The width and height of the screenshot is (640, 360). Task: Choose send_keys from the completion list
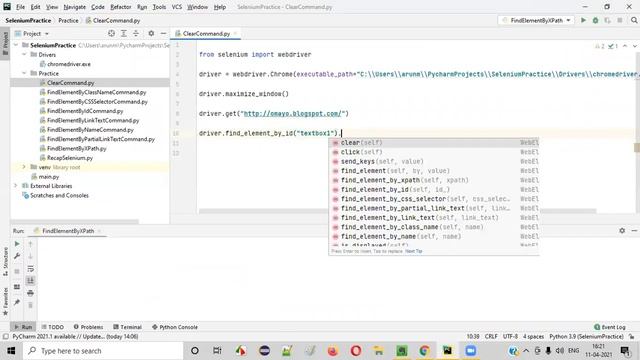(434, 161)
